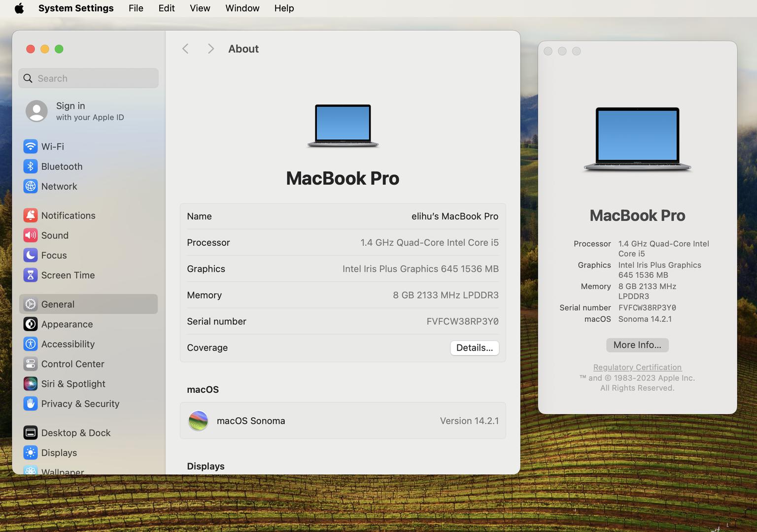This screenshot has height=532, width=757.
Task: Open the Window menu
Action: [242, 8]
